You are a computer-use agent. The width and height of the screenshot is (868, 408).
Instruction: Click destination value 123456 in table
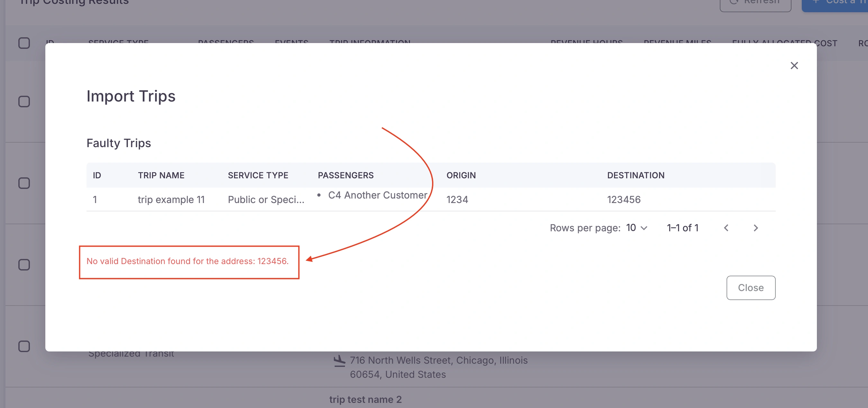pos(624,200)
